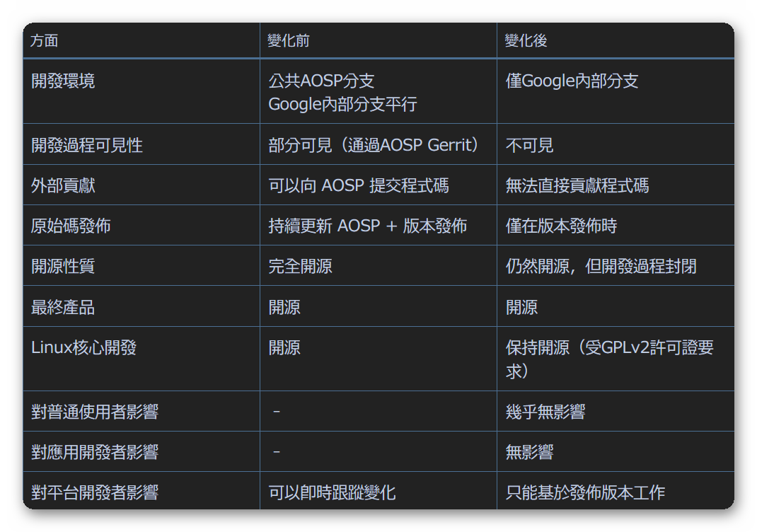Click the 公共AOSP分支 cell text
Viewport: 757px width, 532px height.
pyautogui.click(x=321, y=81)
